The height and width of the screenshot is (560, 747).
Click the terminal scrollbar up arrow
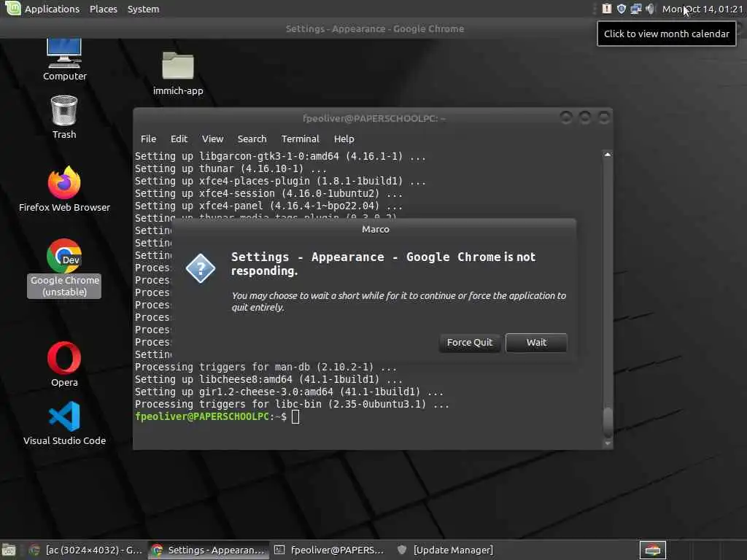(608, 155)
